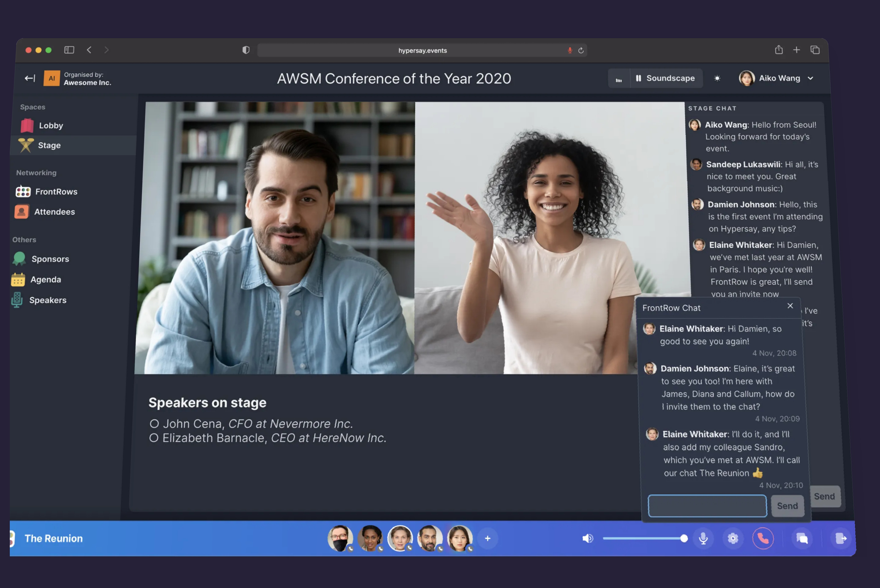Open the call settings gear icon

(733, 538)
